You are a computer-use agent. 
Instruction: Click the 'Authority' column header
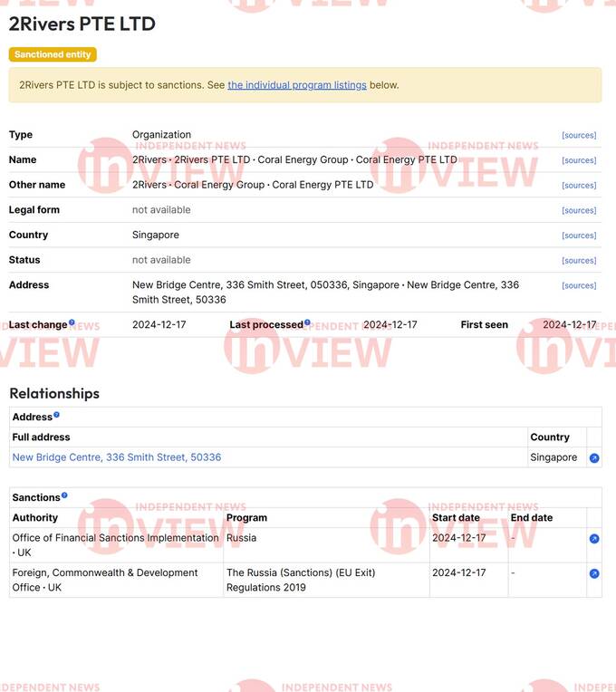click(x=35, y=518)
